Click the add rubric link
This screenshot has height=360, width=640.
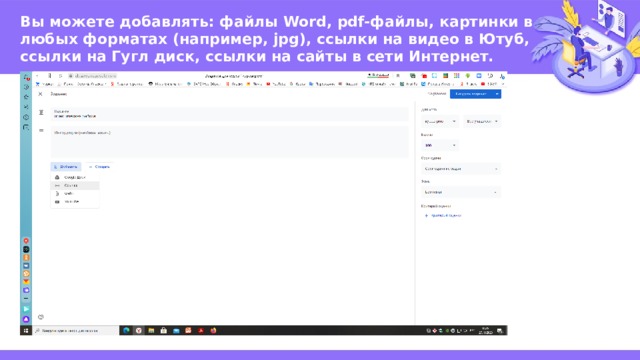click(443, 216)
